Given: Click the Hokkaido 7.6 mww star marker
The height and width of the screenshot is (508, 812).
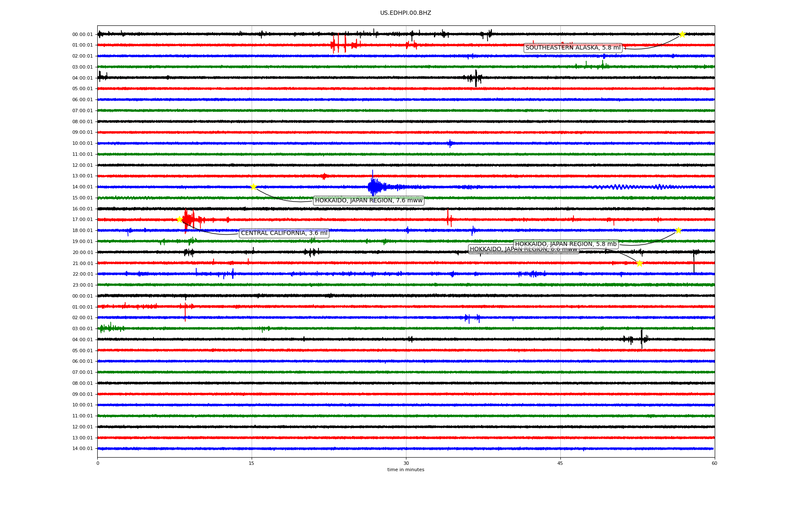Looking at the screenshot, I should [x=253, y=187].
